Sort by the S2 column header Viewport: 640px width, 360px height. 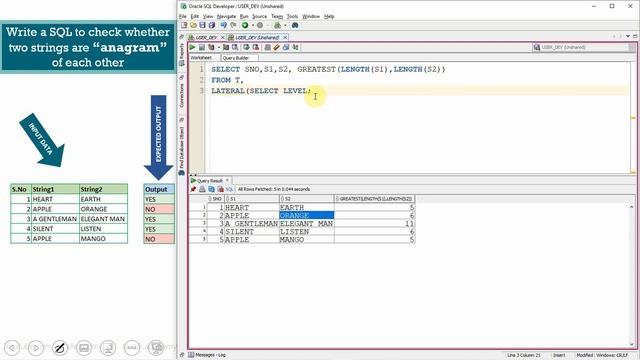[x=306, y=199]
